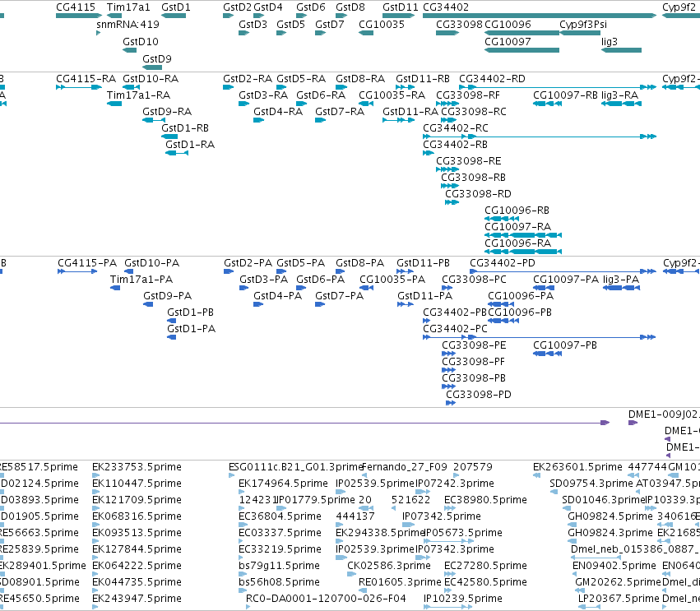Click the CG10097 gene bar
The height and width of the screenshot is (611, 700).
click(522, 50)
